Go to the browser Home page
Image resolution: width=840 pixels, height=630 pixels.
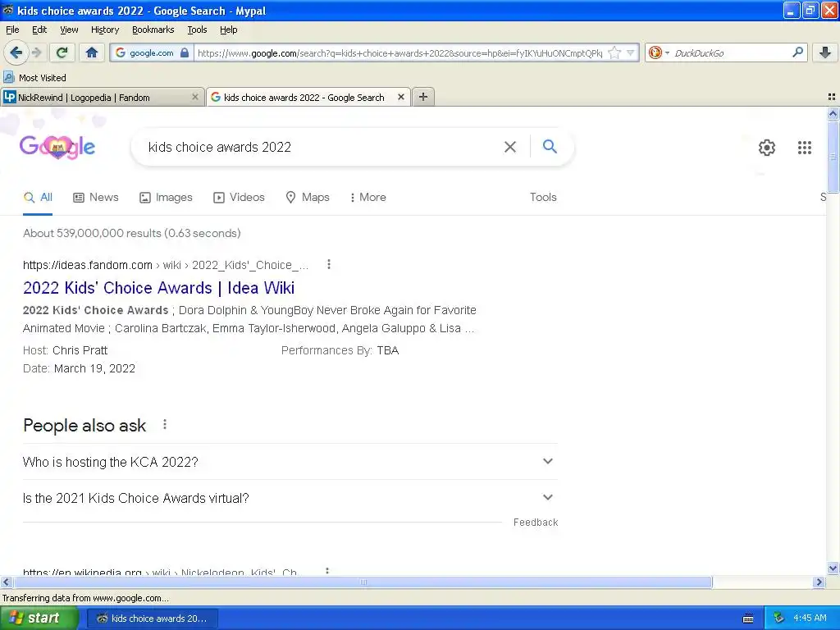click(92, 52)
